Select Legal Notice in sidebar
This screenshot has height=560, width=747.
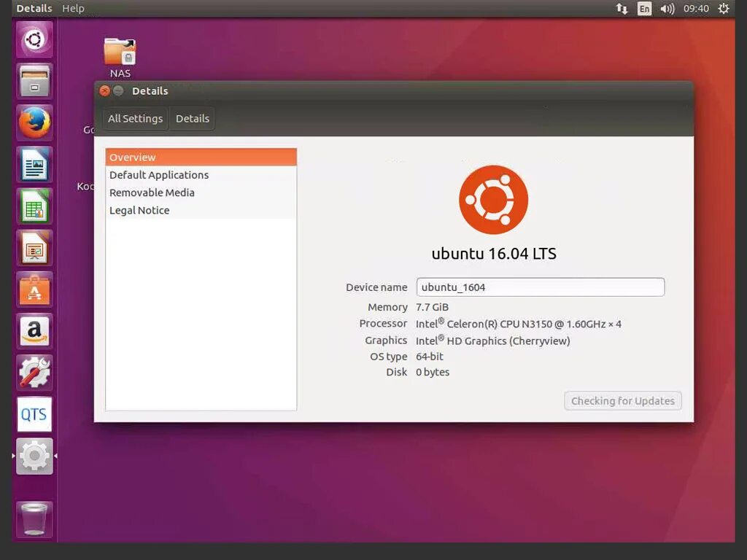[x=201, y=210]
